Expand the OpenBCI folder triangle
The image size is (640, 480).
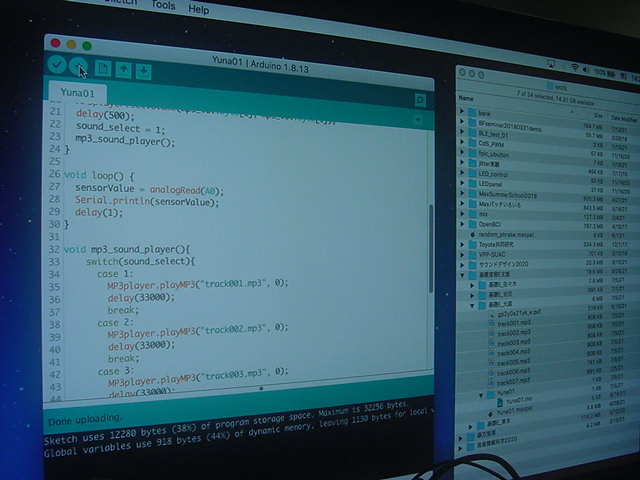click(x=462, y=224)
